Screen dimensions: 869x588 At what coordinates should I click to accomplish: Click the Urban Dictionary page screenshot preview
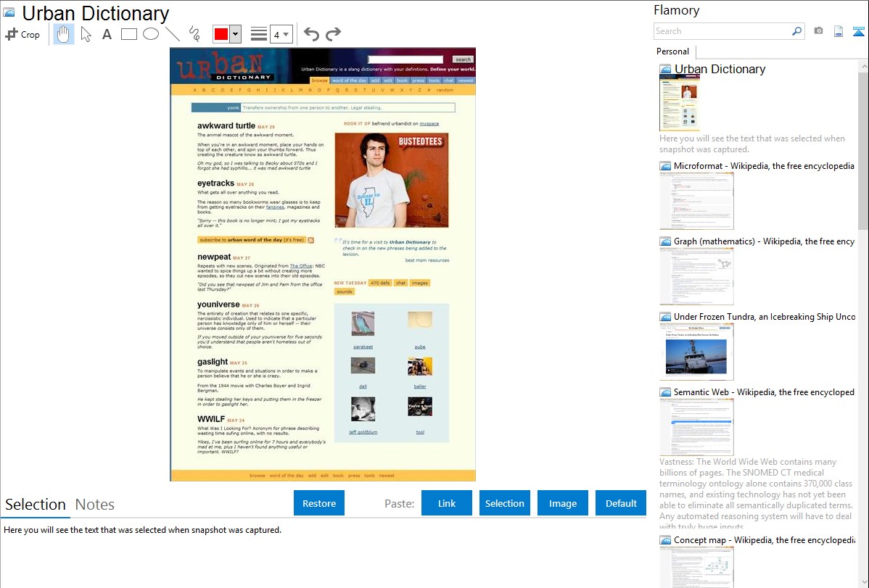[x=323, y=265]
